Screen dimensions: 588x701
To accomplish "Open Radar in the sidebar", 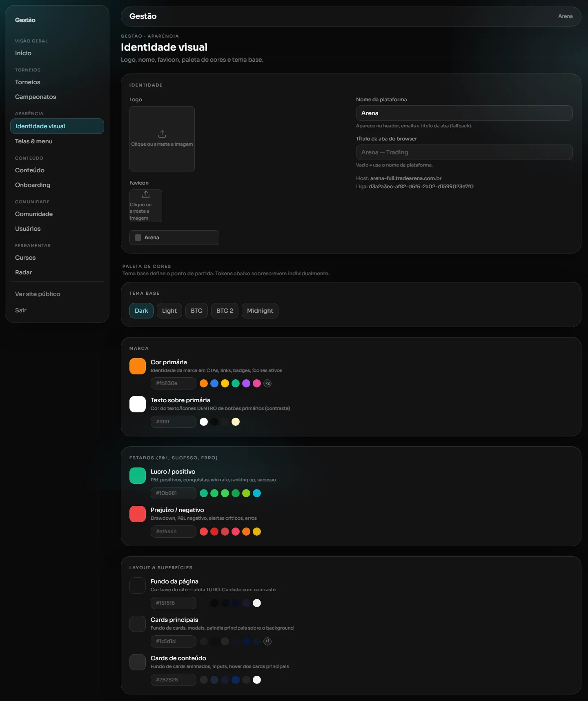I will tap(57, 272).
